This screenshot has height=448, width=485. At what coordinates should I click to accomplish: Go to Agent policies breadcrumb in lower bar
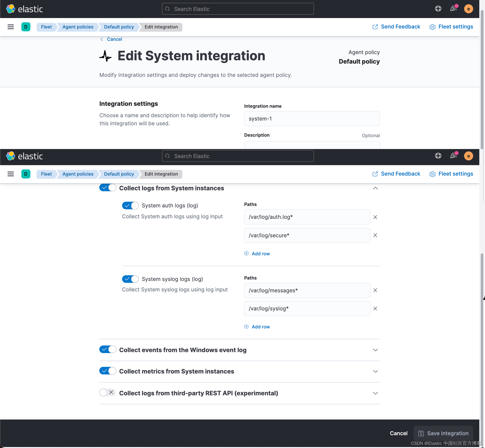pos(78,174)
